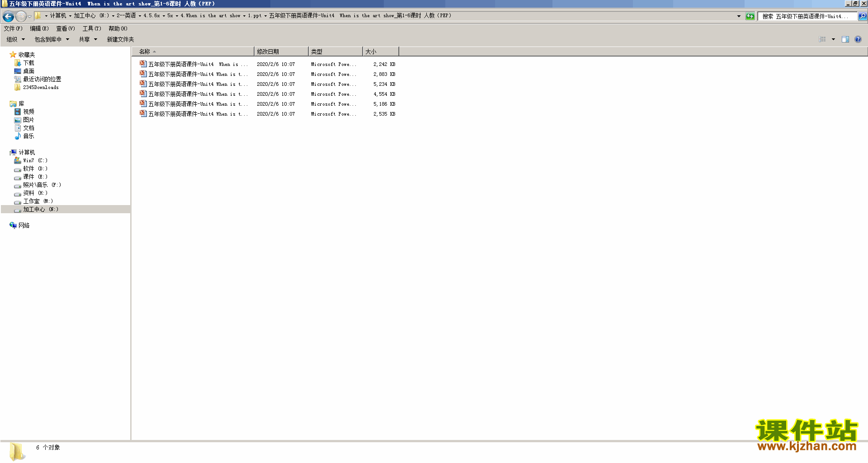Click the Forward navigation arrow
868x463 pixels.
tap(21, 17)
